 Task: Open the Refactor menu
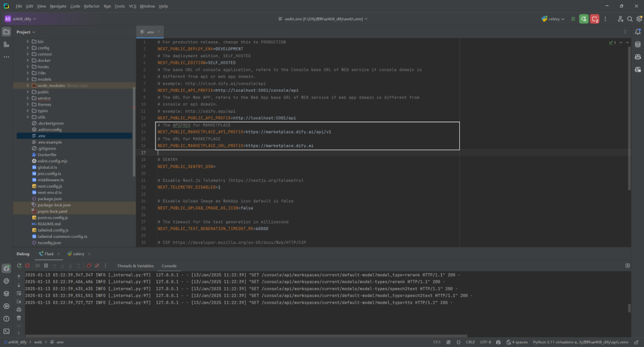[x=92, y=6]
